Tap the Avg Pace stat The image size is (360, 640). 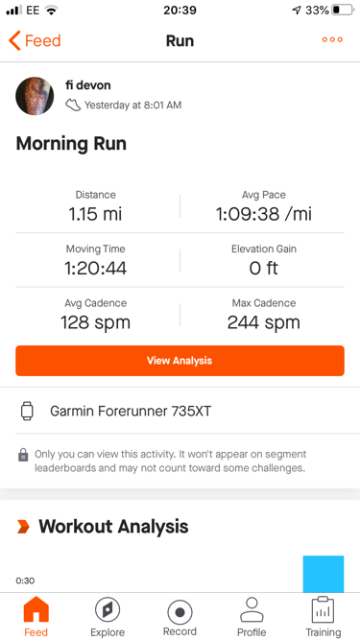(x=264, y=207)
